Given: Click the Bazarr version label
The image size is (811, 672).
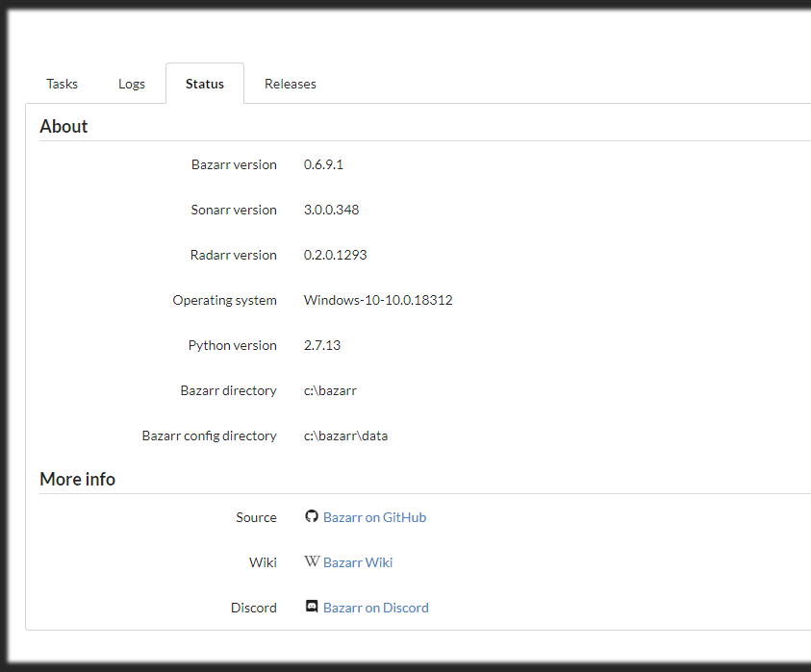Looking at the screenshot, I should tap(234, 164).
